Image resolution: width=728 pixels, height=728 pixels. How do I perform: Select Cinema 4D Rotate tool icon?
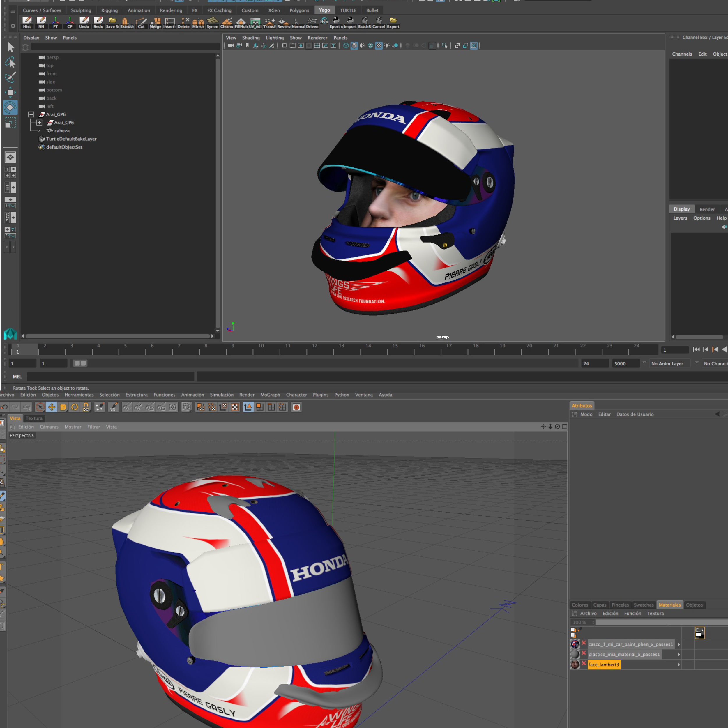(75, 407)
